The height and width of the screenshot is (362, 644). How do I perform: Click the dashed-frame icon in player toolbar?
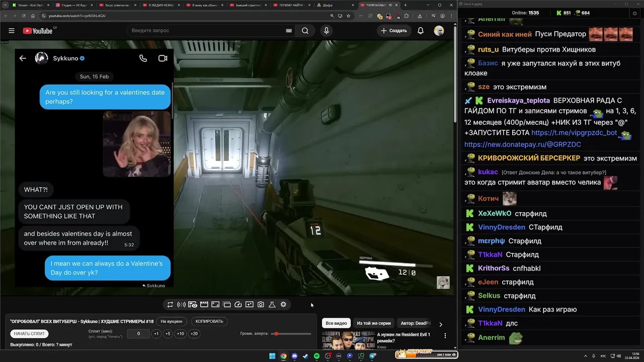point(227,304)
